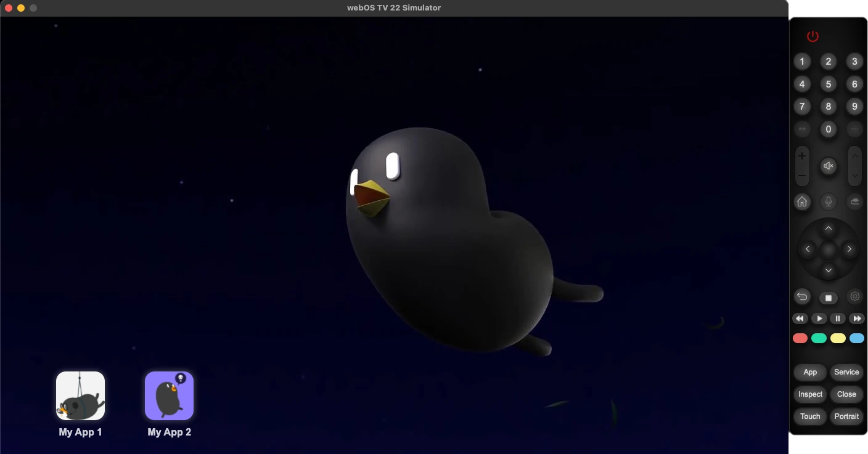
Task: Switch the simulator to Portrait orientation
Action: pyautogui.click(x=846, y=416)
